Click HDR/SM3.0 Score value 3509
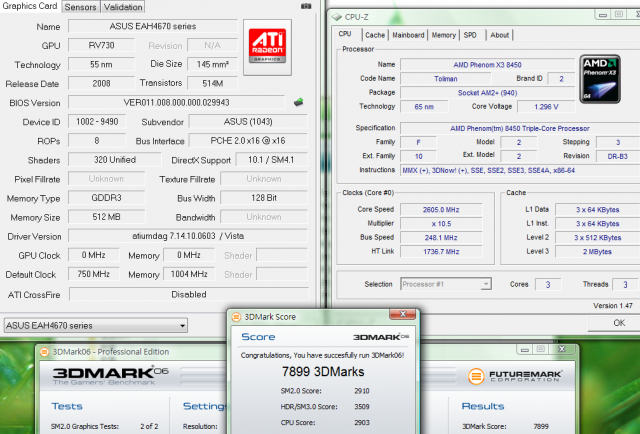 [362, 407]
